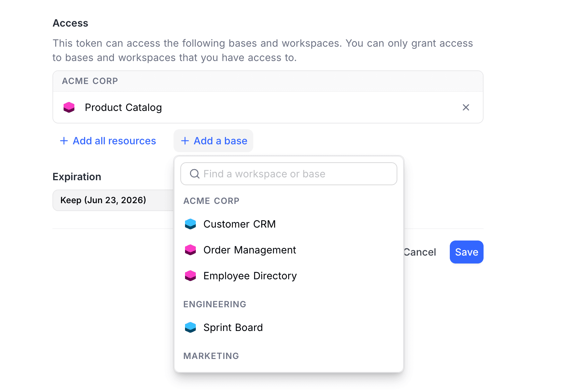Click the plus icon before Add all resources
Image resolution: width=582 pixels, height=392 pixels.
[64, 141]
